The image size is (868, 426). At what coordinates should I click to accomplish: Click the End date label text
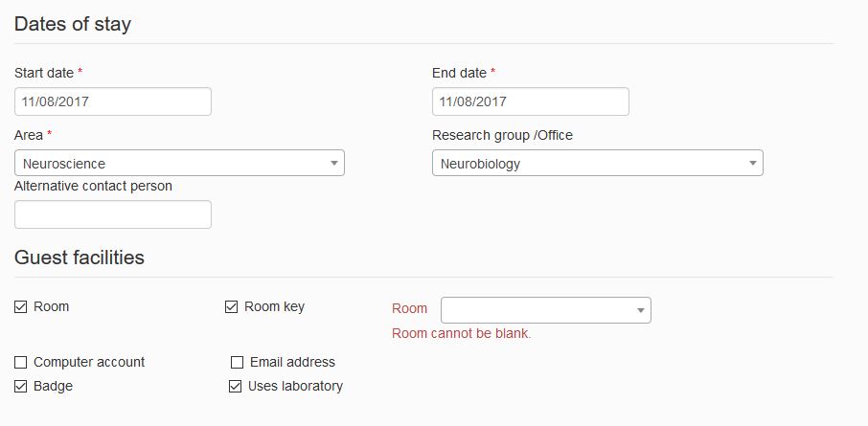(460, 73)
